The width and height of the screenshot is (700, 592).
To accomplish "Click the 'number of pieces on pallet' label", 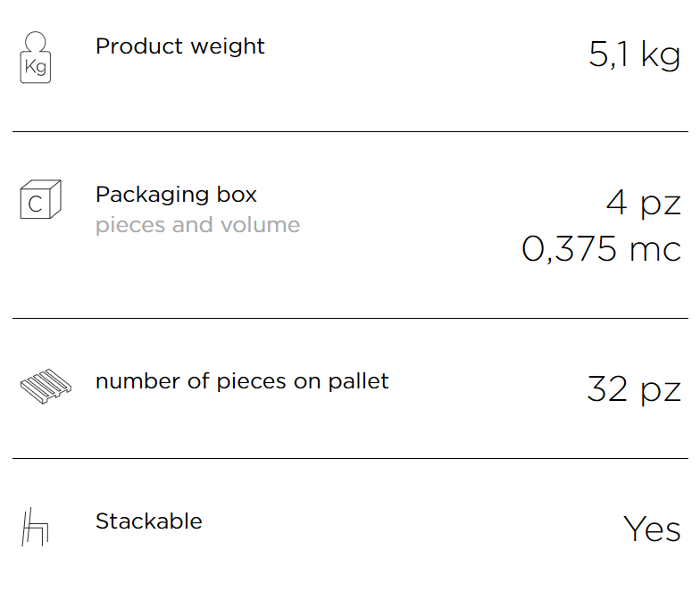I will 242,382.
